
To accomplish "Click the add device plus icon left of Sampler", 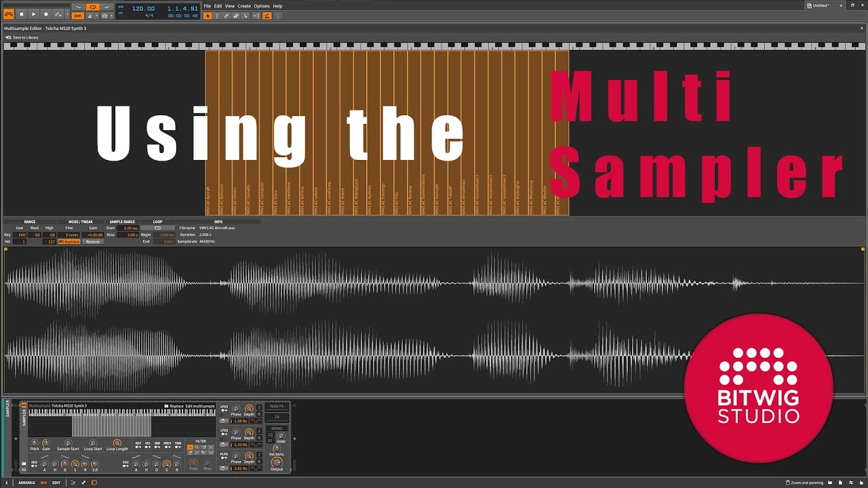I will click(x=16, y=439).
